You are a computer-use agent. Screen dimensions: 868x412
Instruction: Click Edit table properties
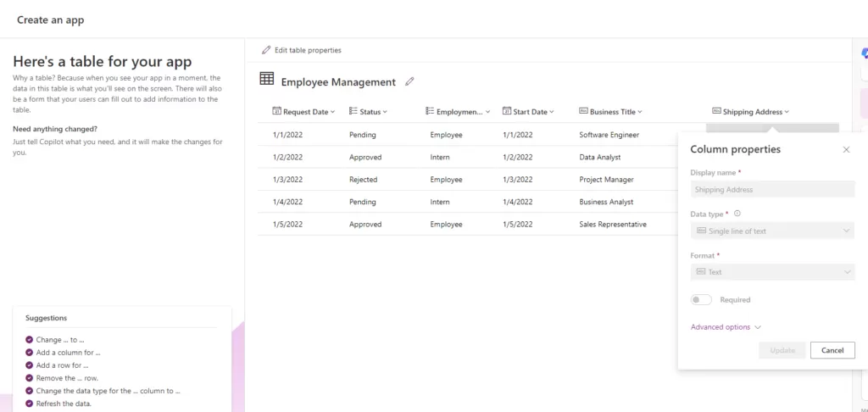pyautogui.click(x=302, y=50)
